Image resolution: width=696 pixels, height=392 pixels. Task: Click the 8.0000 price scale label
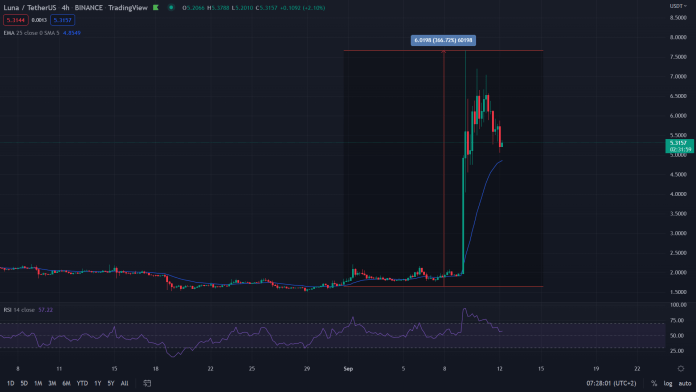[678, 37]
